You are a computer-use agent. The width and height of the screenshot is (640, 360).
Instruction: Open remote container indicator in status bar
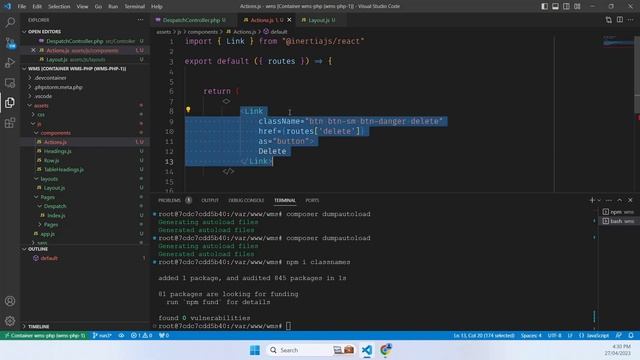(x=44, y=336)
